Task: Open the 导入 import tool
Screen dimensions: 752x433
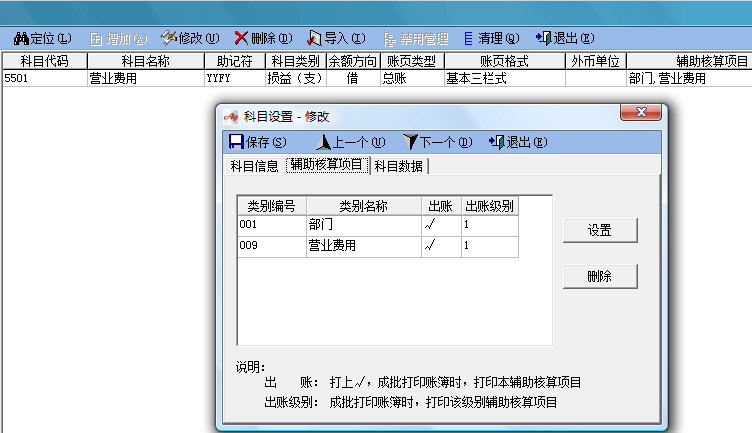Action: 314,39
